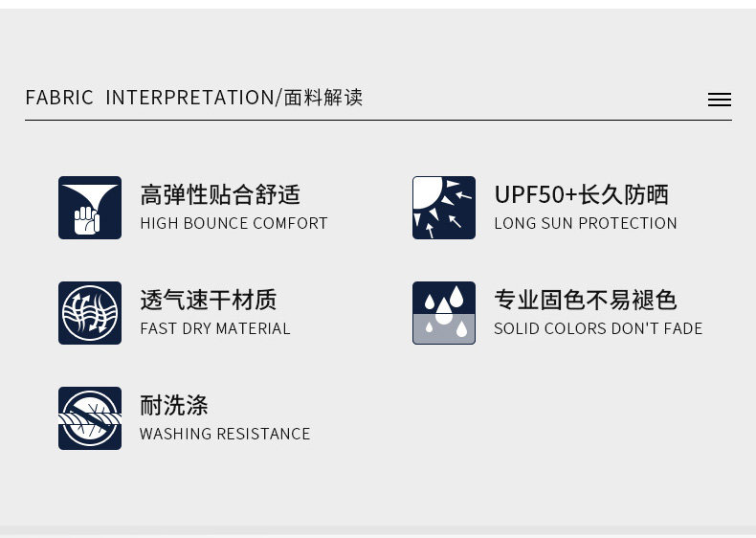
Task: Click the horizontal divider line under header
Action: (x=378, y=121)
